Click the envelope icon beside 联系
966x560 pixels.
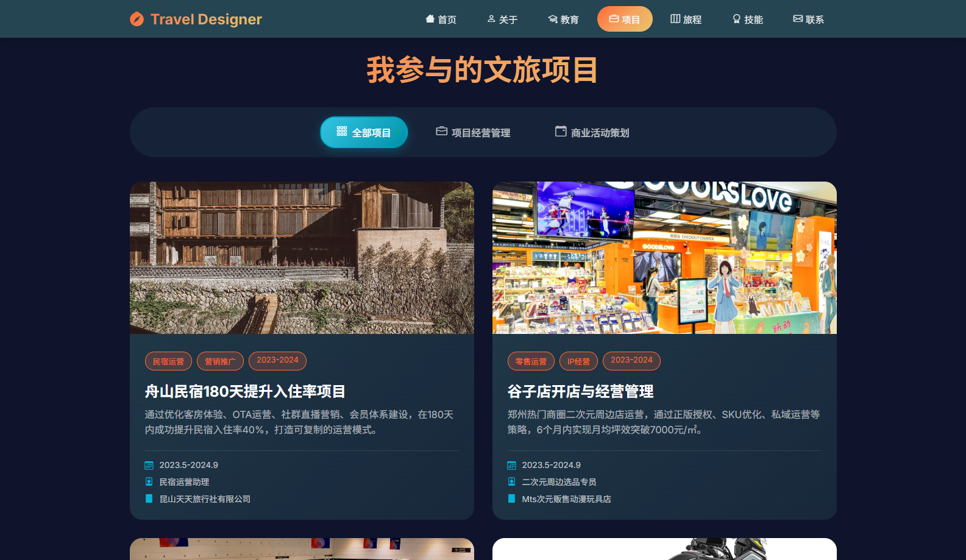point(798,19)
